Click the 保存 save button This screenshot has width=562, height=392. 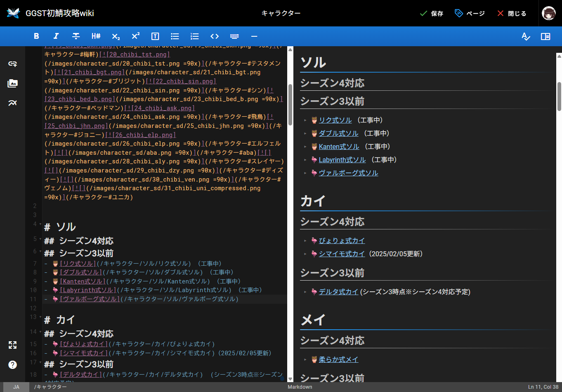coord(432,13)
